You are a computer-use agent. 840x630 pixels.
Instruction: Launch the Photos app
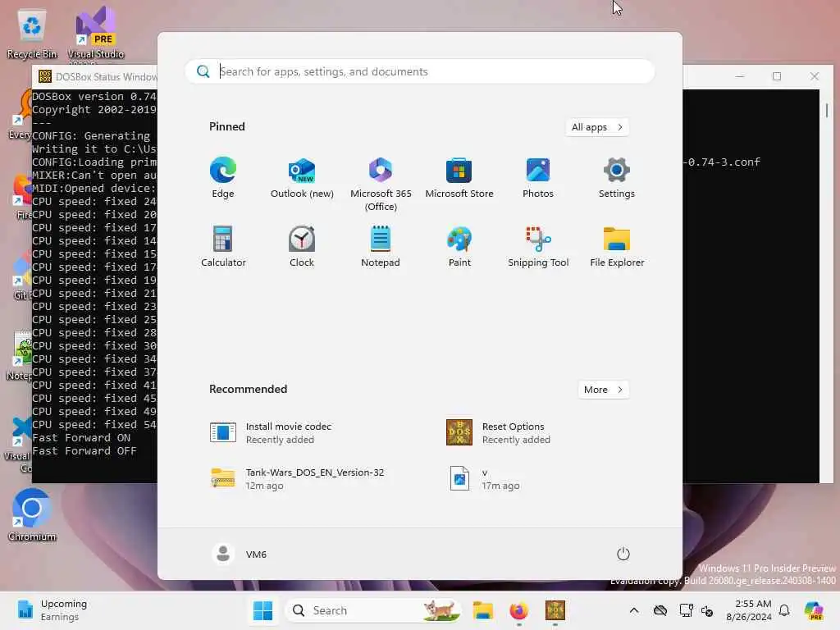(x=538, y=178)
